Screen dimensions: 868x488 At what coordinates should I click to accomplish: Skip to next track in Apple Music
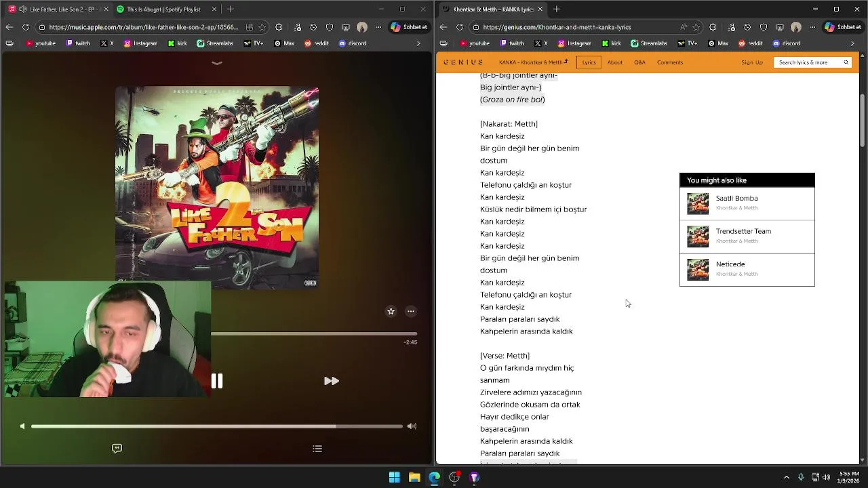[331, 381]
